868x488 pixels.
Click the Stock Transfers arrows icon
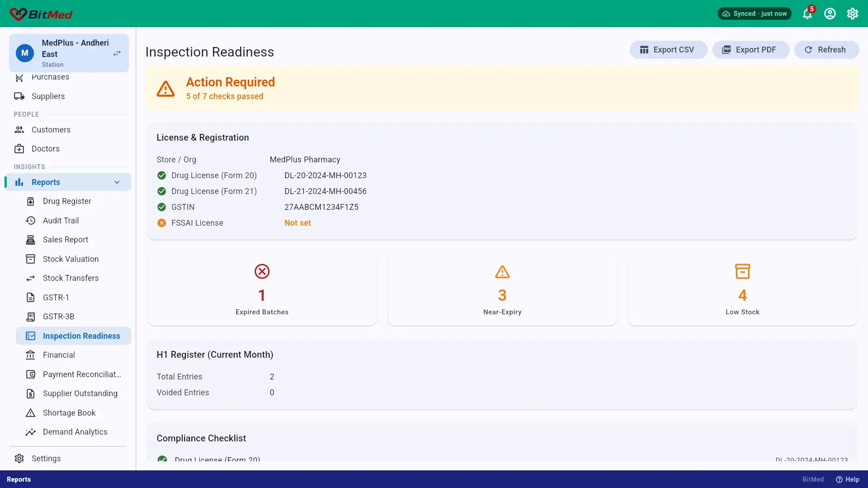click(x=30, y=278)
